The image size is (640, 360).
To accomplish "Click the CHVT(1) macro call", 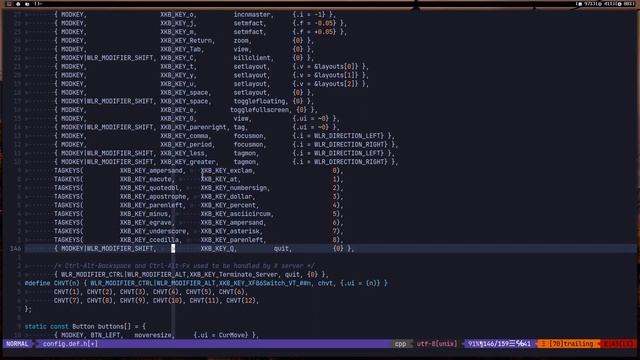I will (66, 292).
